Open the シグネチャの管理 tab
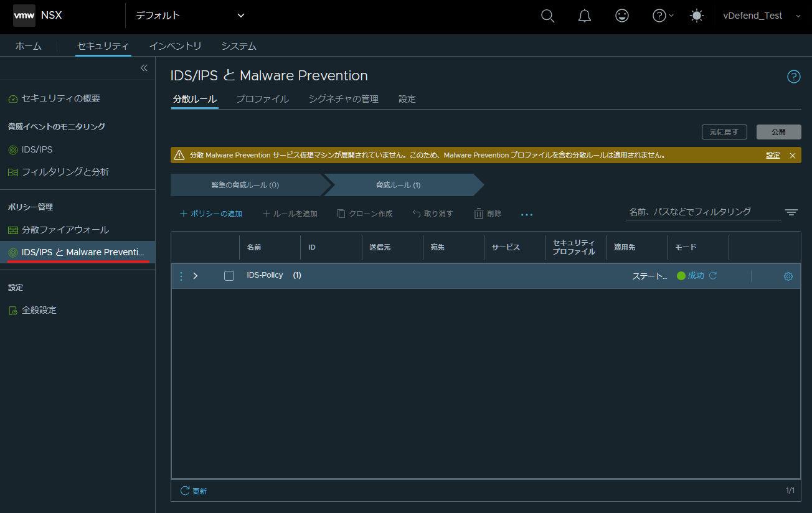Viewport: 812px width, 513px height. pyautogui.click(x=343, y=99)
